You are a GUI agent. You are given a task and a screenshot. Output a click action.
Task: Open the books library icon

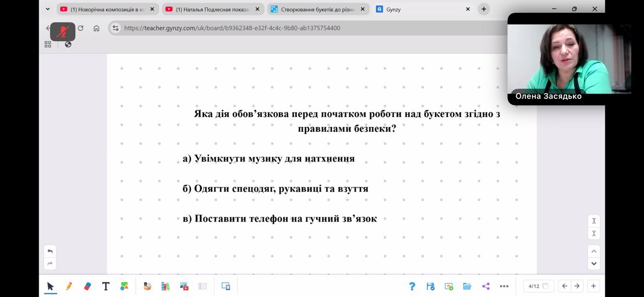[166, 286]
